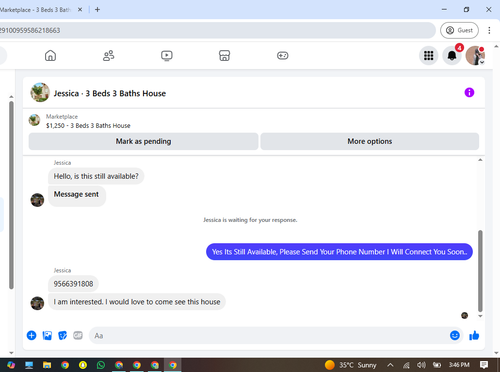The image size is (500, 372).
Task: Choose a GIF with the GIF icon
Action: pos(78,335)
